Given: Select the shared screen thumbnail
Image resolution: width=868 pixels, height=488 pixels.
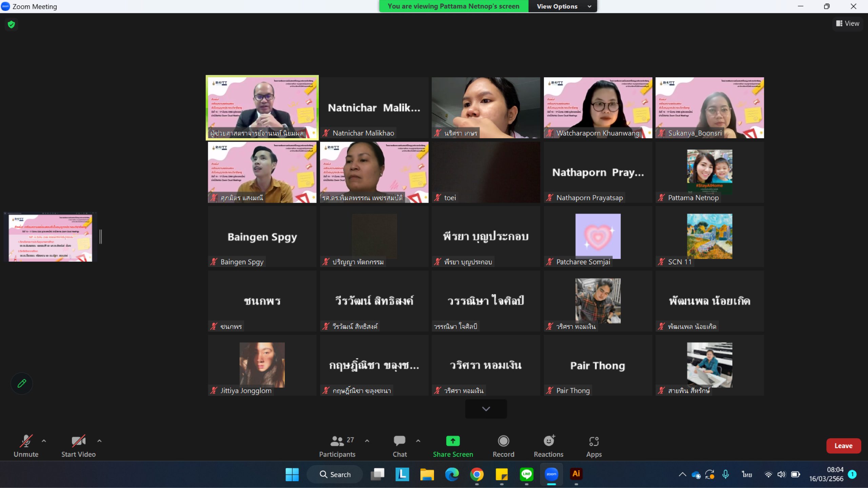Looking at the screenshot, I should tap(50, 237).
